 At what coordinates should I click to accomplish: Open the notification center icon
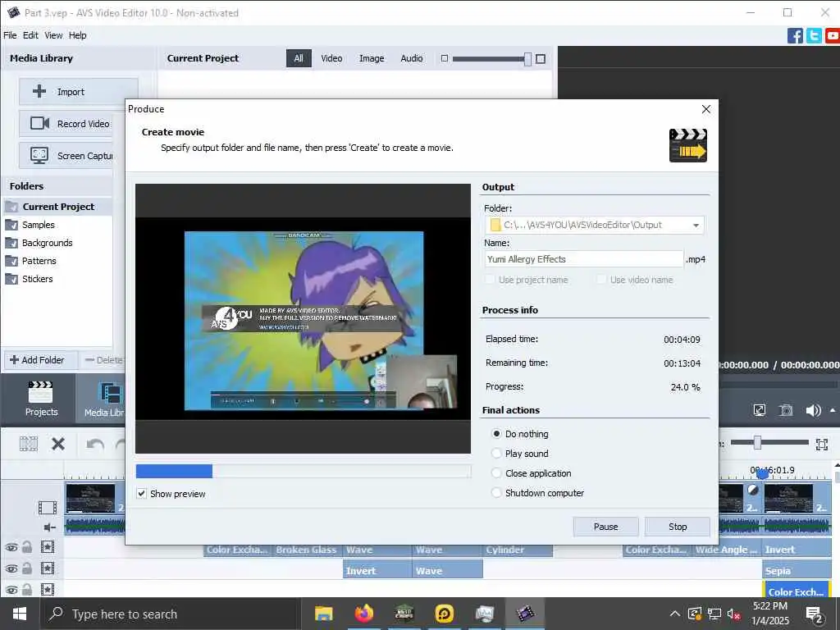815,614
